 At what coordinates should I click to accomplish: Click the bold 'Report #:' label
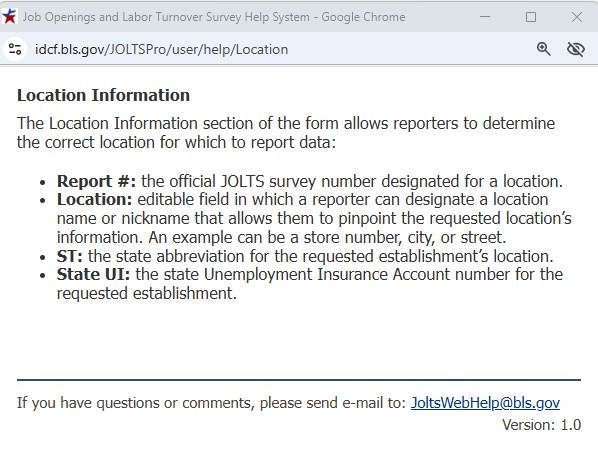96,181
